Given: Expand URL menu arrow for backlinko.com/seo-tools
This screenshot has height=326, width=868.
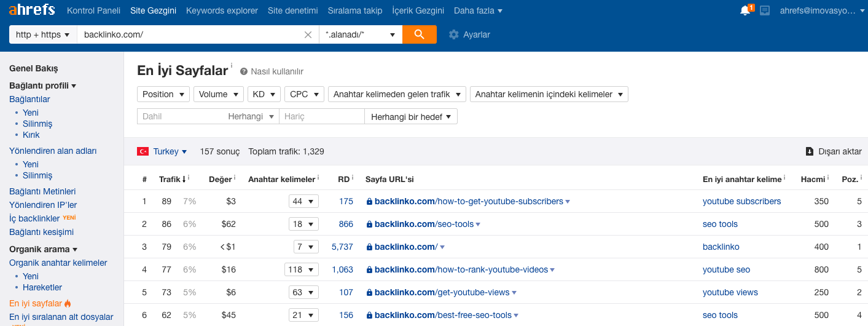Looking at the screenshot, I should tap(478, 225).
